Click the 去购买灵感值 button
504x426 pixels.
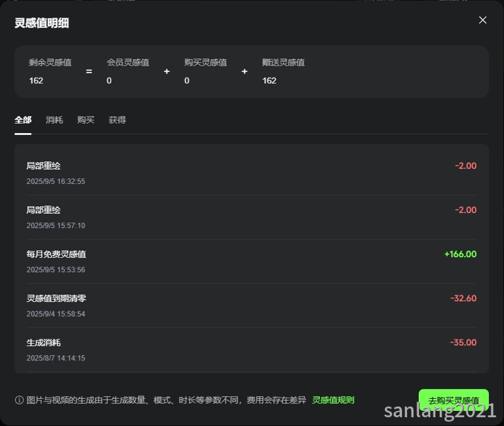pos(454,400)
